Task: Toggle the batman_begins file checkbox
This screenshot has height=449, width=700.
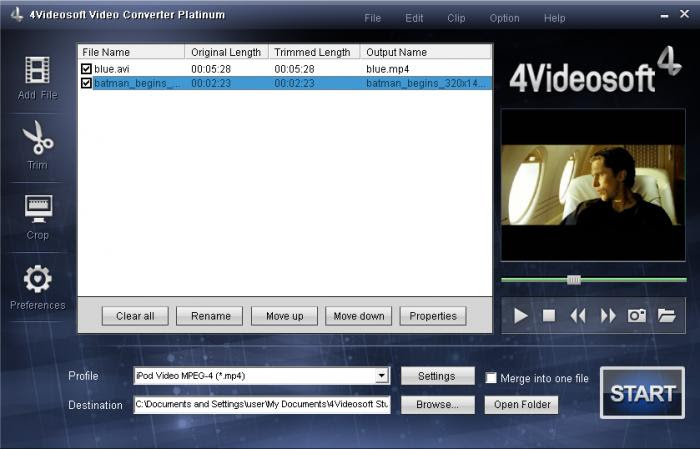Action: (x=87, y=84)
